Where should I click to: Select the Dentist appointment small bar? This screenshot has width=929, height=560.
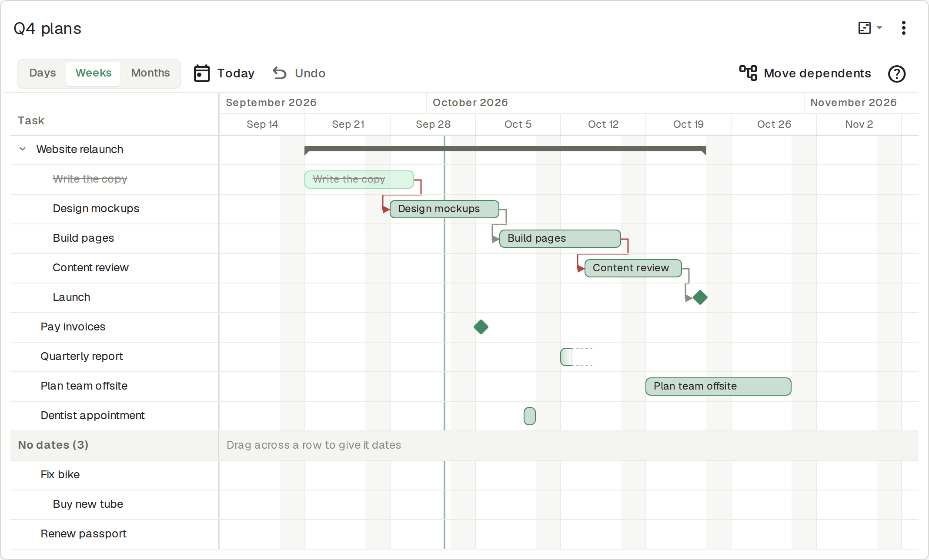(530, 416)
